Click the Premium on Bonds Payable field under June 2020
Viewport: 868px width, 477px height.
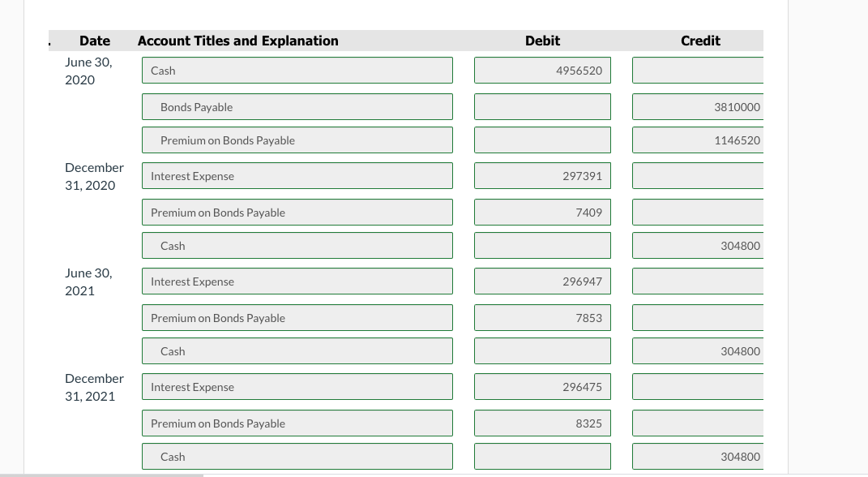tap(297, 140)
